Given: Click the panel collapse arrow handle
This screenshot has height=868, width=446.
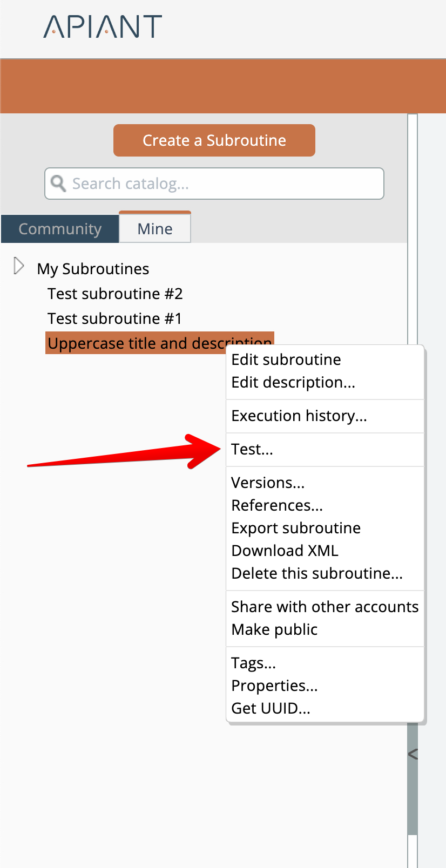Looking at the screenshot, I should pos(413,754).
